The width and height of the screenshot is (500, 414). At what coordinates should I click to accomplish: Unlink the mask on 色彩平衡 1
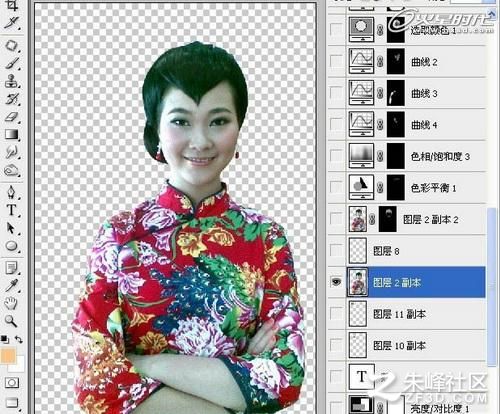pos(380,188)
